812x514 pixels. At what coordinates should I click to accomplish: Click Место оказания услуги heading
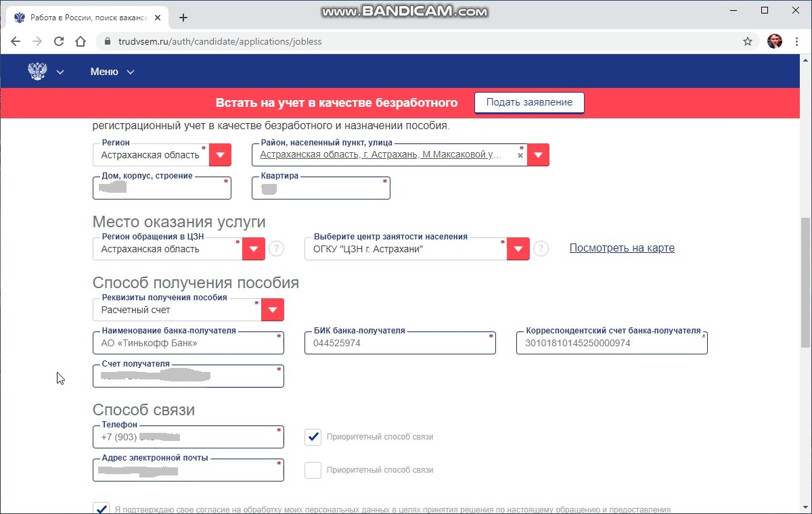tap(179, 222)
